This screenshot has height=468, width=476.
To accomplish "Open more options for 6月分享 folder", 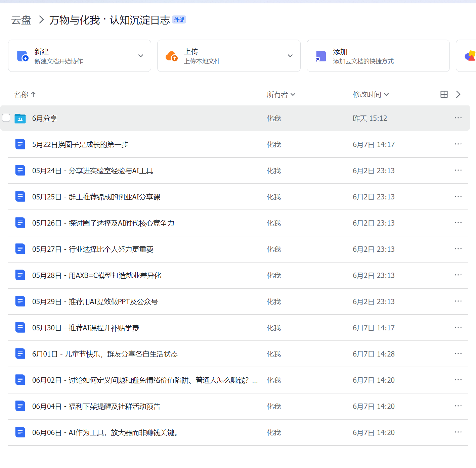I will 458,118.
